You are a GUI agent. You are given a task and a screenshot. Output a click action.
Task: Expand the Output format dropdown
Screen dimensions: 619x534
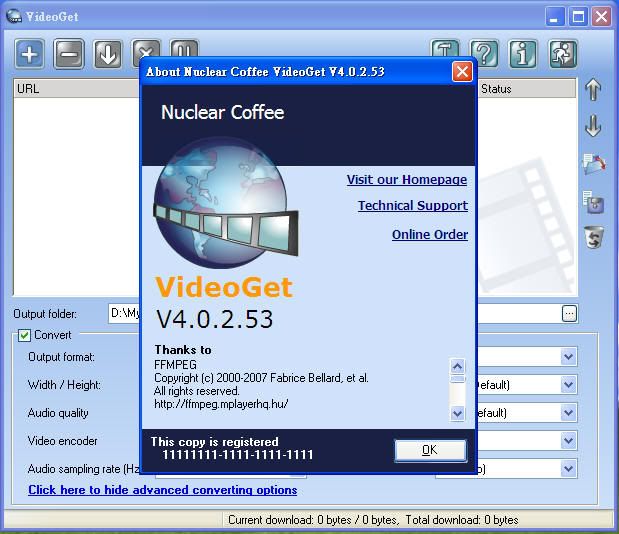coord(568,357)
